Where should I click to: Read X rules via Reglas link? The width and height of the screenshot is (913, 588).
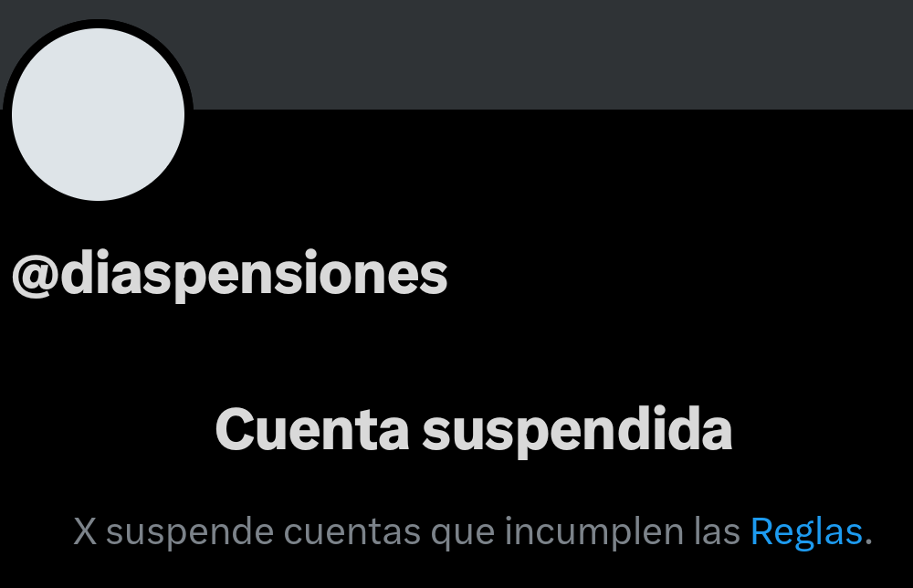(806, 532)
